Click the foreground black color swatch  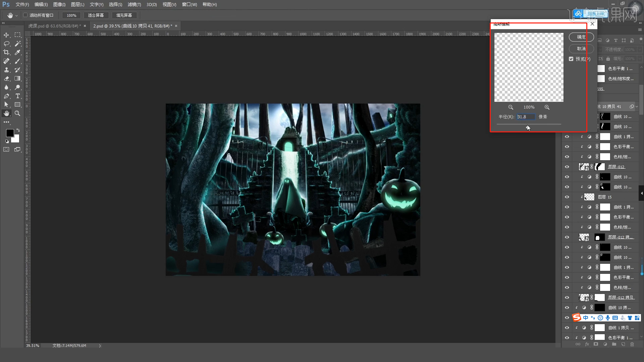tap(10, 133)
